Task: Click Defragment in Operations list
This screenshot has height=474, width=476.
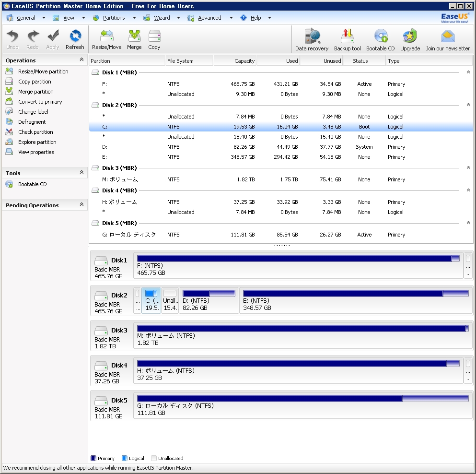Action: tap(32, 122)
